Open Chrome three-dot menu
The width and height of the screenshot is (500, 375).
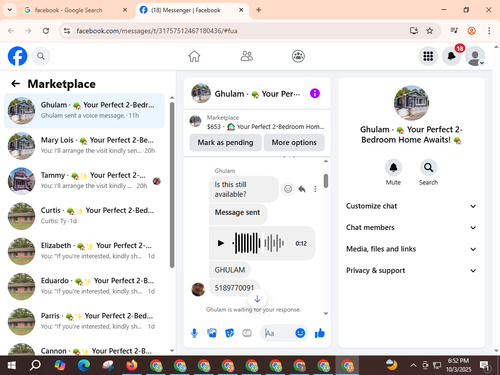489,31
